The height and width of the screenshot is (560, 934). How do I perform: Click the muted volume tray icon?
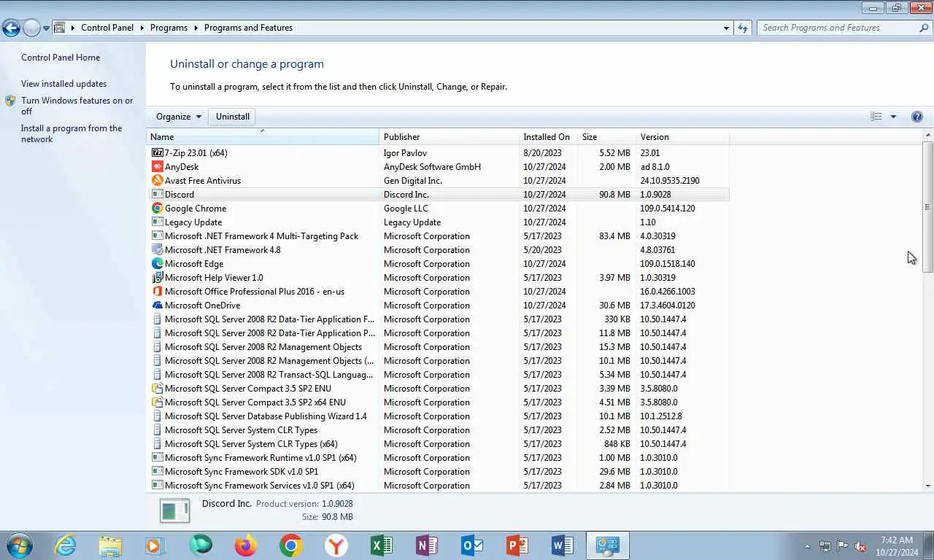(860, 546)
